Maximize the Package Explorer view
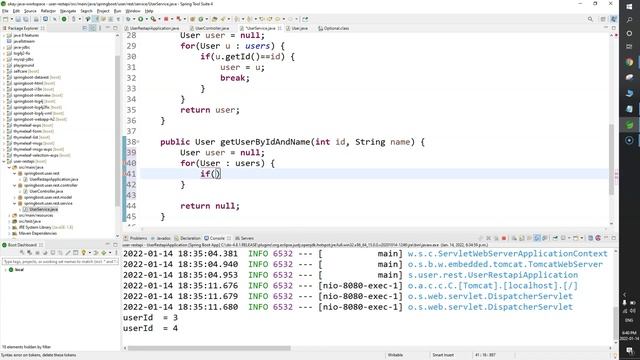 (x=115, y=28)
